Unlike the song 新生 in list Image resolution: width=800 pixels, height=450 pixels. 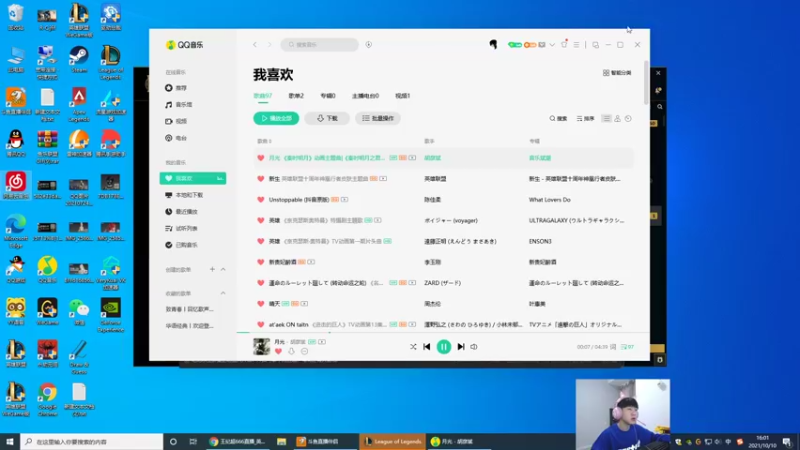261,179
